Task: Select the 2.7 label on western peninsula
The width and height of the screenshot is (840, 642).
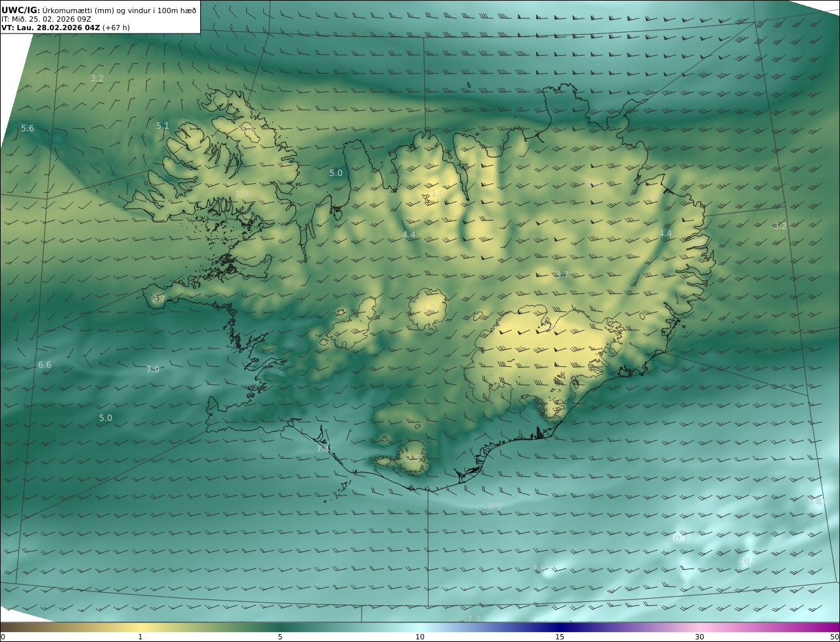Action: pyautogui.click(x=158, y=299)
